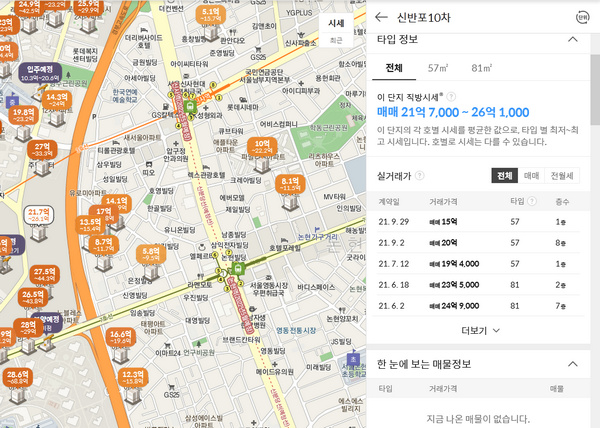Viewport: 600px width, 428px height.
Task: Switch to the 81㎡ type tab
Action: pyautogui.click(x=481, y=68)
